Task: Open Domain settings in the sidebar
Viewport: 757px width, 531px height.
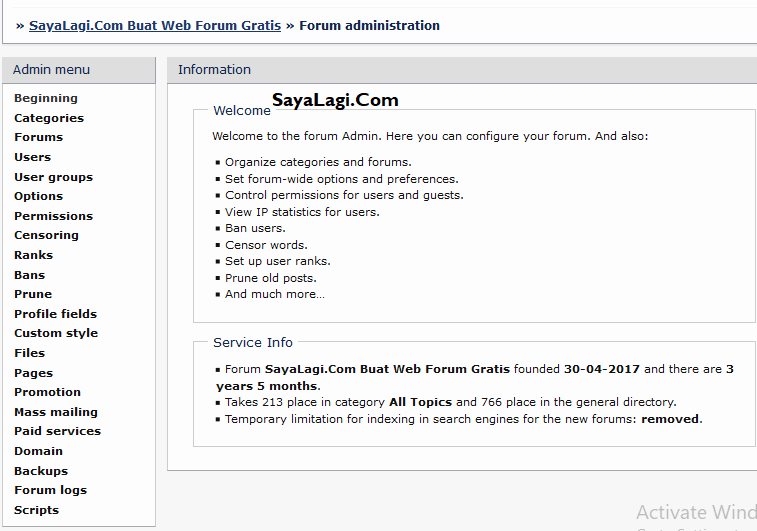Action: coord(39,451)
